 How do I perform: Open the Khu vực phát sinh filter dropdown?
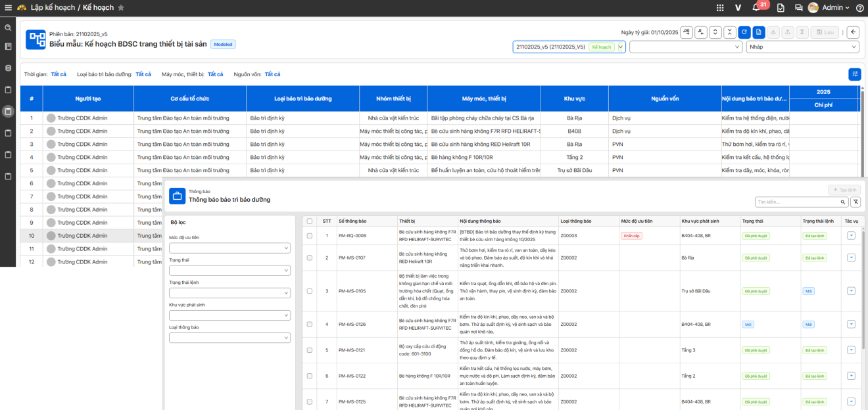[229, 315]
